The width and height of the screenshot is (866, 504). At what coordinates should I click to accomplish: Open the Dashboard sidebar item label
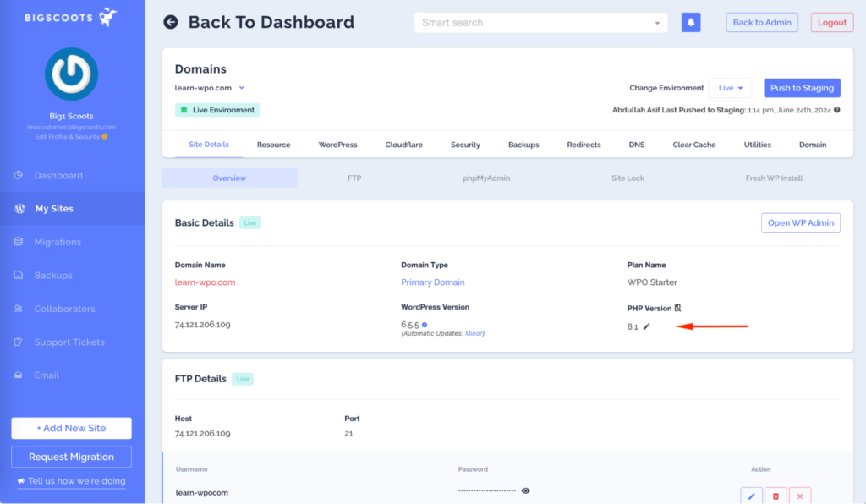pos(58,176)
